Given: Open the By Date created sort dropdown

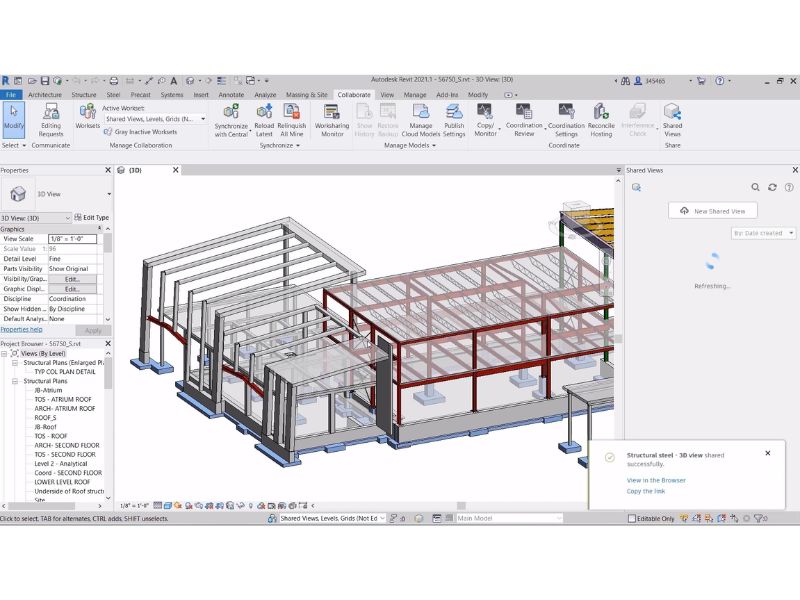Looking at the screenshot, I should click(x=764, y=233).
